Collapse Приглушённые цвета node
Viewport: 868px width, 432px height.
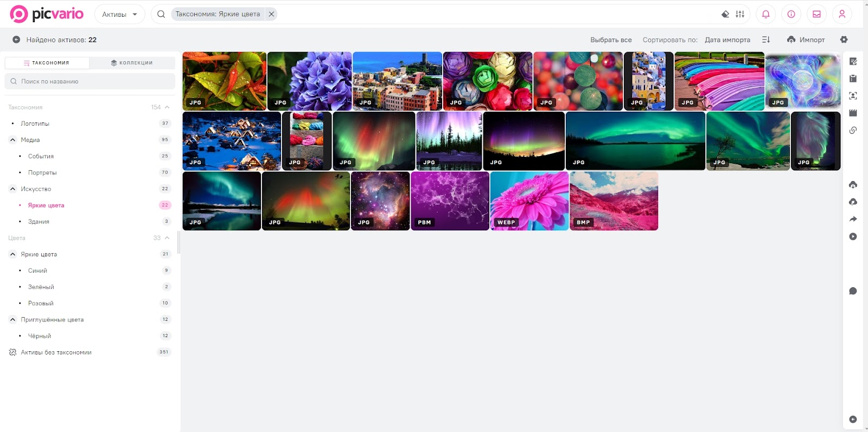click(x=12, y=320)
